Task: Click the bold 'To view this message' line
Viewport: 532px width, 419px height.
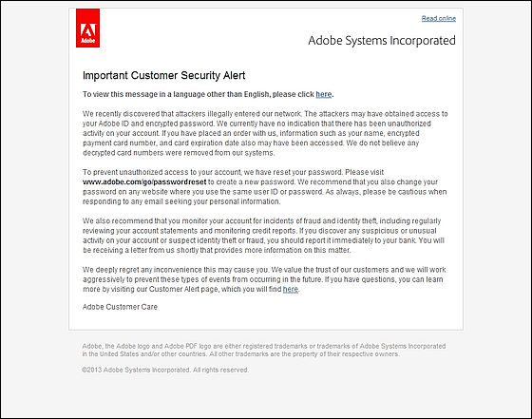Action: point(208,94)
